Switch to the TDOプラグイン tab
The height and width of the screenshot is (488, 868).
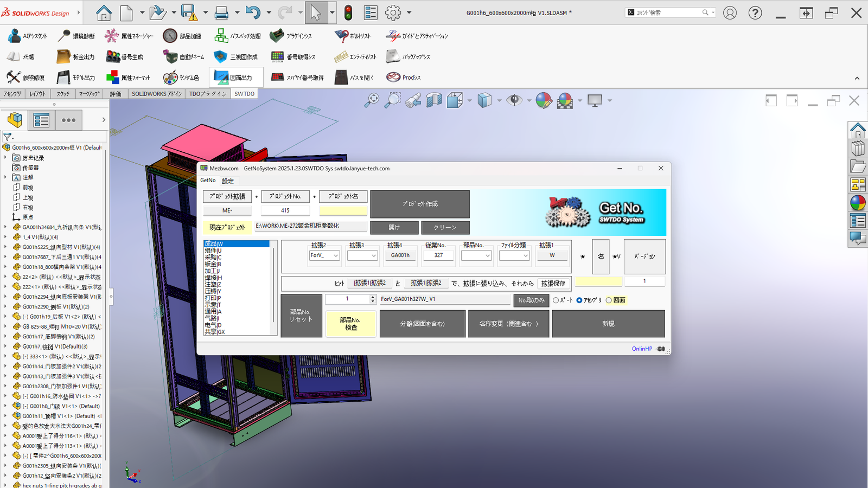(x=208, y=94)
